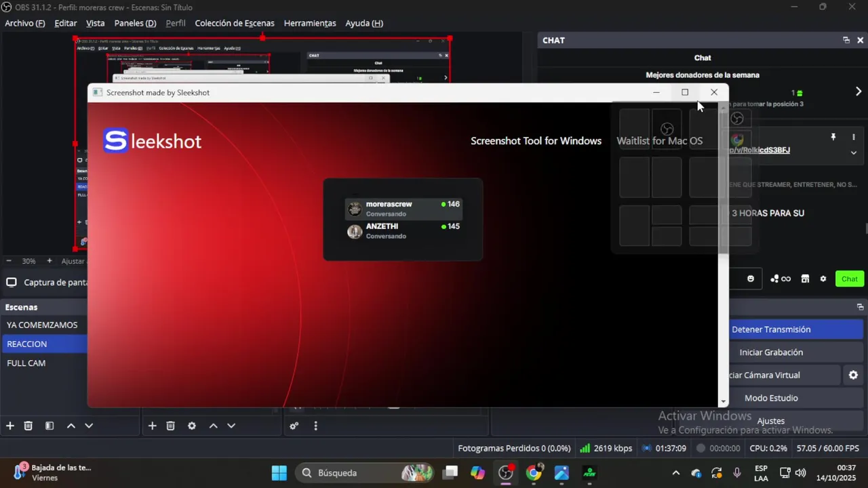
Task: Remove the selected scene with the trash icon
Action: pyautogui.click(x=28, y=426)
